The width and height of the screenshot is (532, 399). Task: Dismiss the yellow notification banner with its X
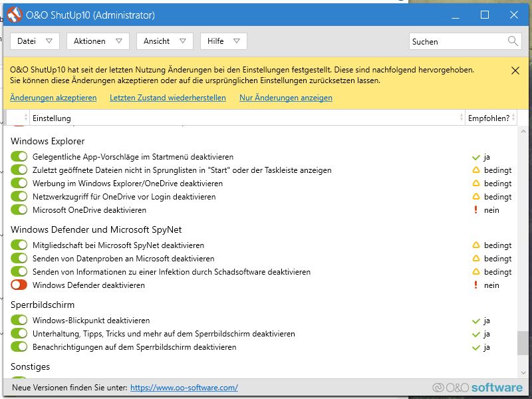point(515,70)
